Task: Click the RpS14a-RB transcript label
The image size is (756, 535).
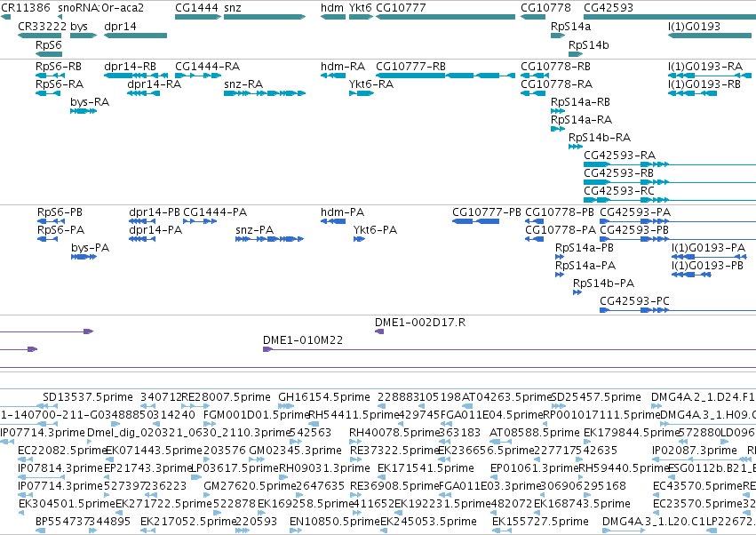Action: 580,102
